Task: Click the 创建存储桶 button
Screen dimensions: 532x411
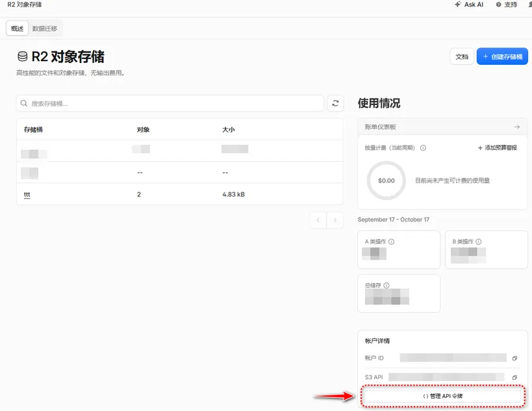Action: pos(502,56)
